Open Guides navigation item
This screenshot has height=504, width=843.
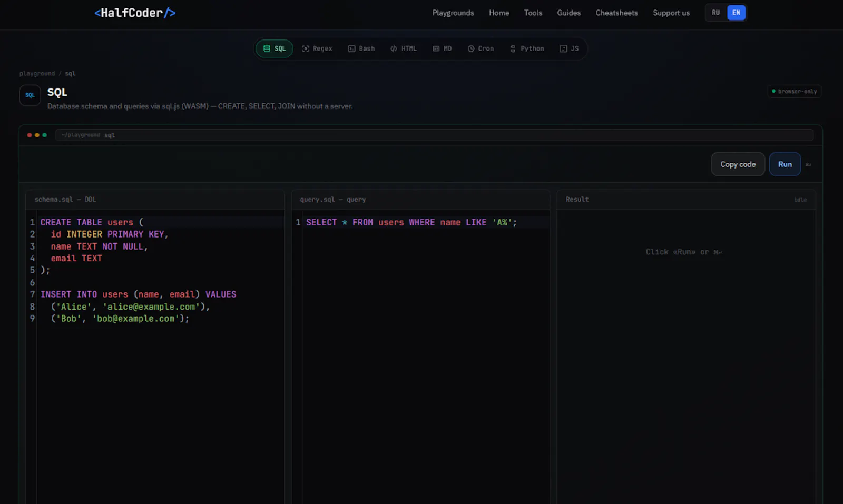(569, 13)
